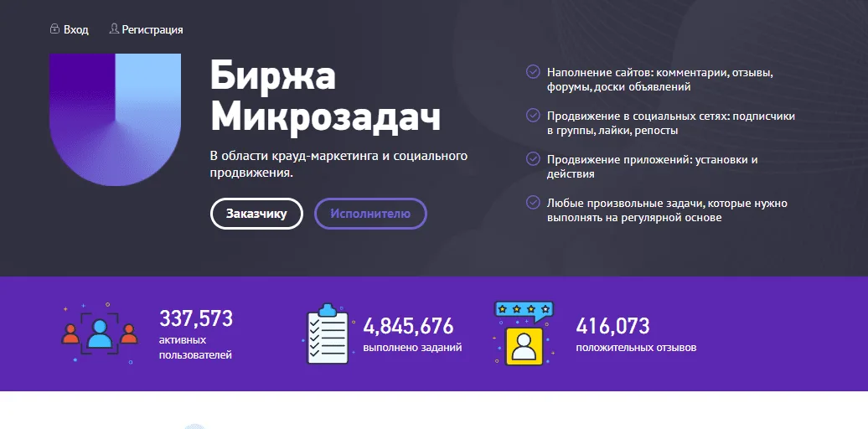Click the clipboard checklist icon

pos(328,333)
